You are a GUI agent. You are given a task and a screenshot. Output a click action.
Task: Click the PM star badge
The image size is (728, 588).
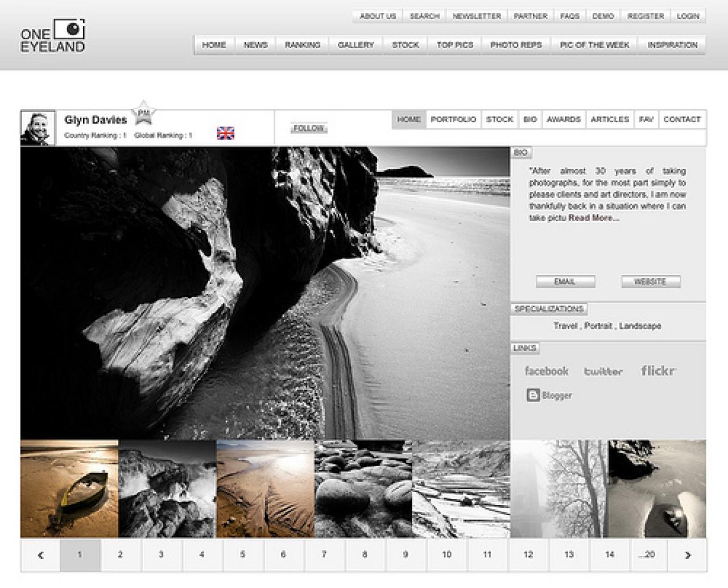pos(143,113)
